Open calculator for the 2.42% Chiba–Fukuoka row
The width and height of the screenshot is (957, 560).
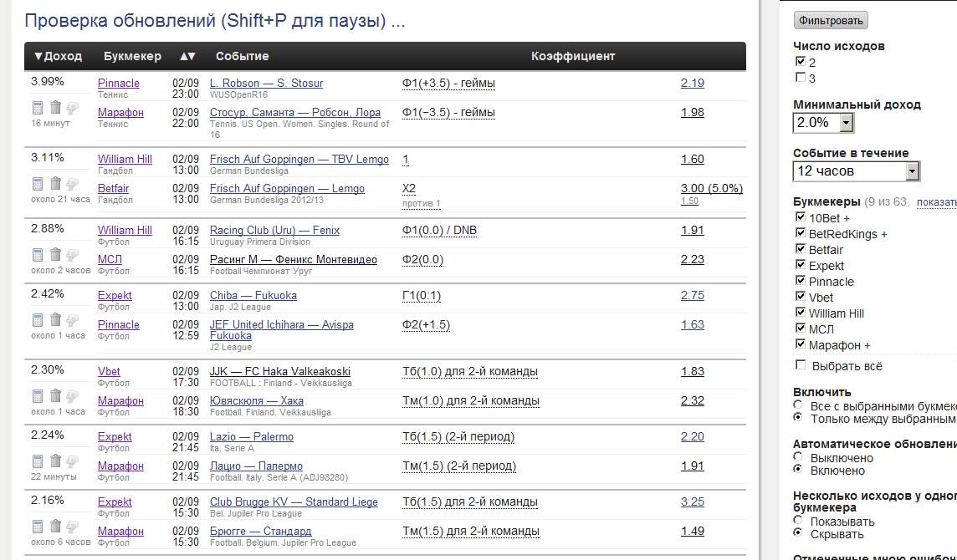click(38, 320)
